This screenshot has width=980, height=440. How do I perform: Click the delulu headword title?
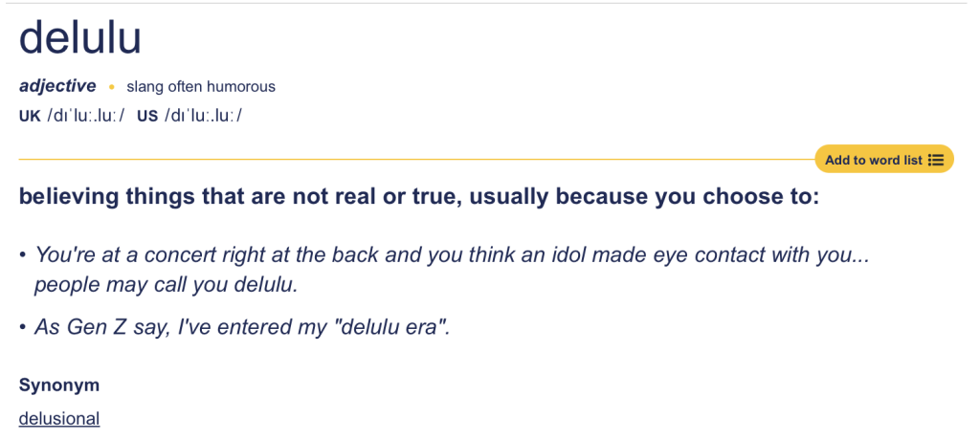click(80, 37)
